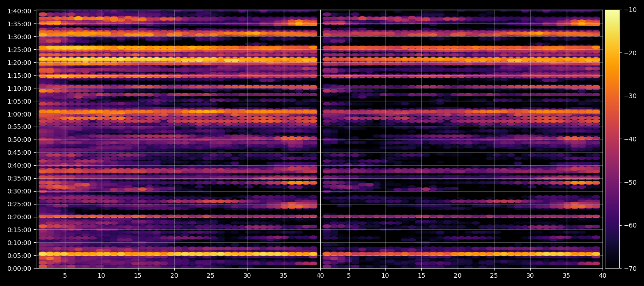Click the right heatmap's x-axis label 5
The height and width of the screenshot is (286, 644).
click(x=349, y=275)
